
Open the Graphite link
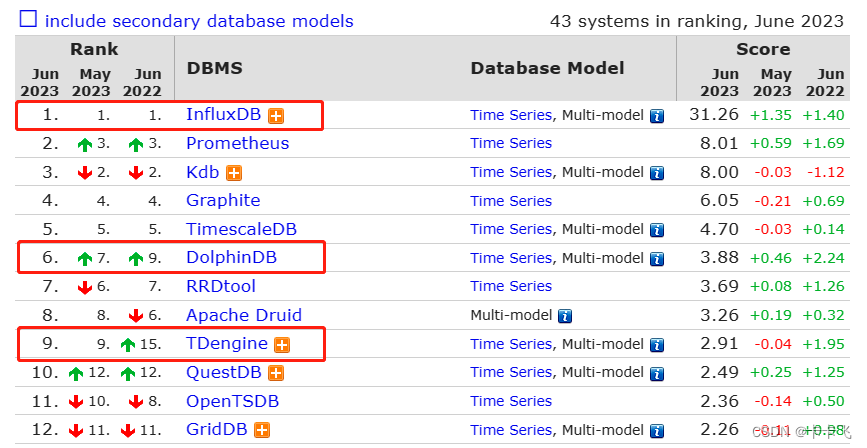coord(223,200)
